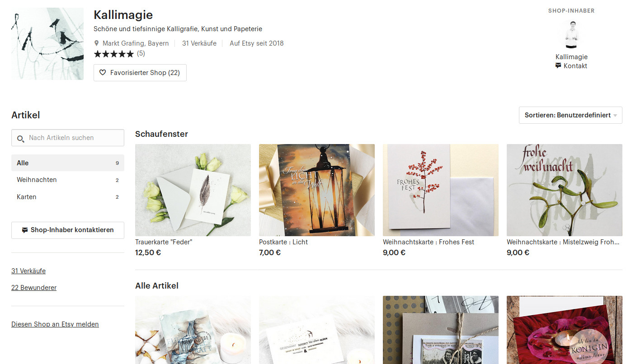The width and height of the screenshot is (636, 364).
Task: Open Postkarte Licht lantern thumbnail
Action: point(317,190)
